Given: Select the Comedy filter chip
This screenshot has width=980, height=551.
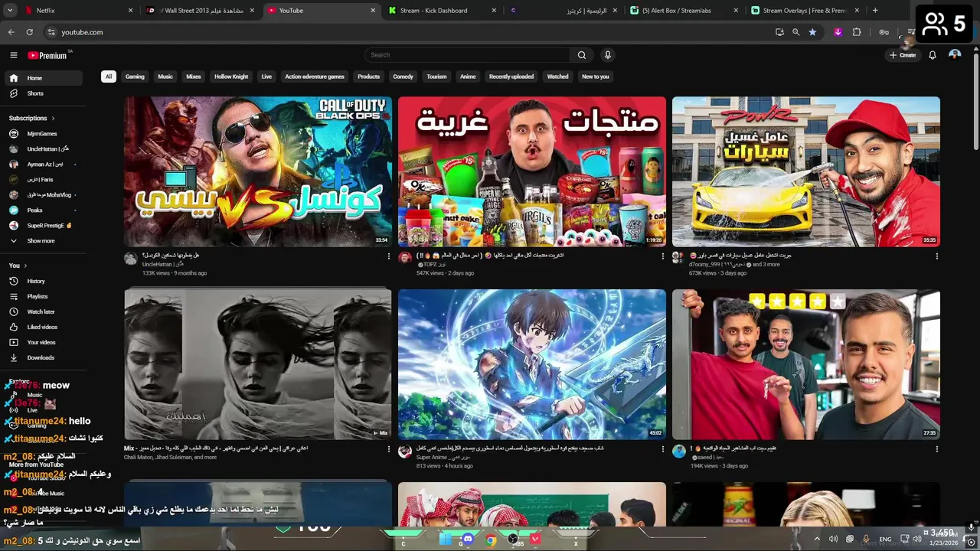Looking at the screenshot, I should [x=403, y=77].
